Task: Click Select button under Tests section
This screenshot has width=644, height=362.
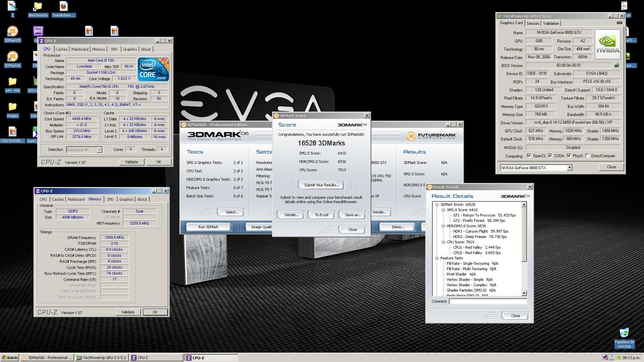Action: 232,212
